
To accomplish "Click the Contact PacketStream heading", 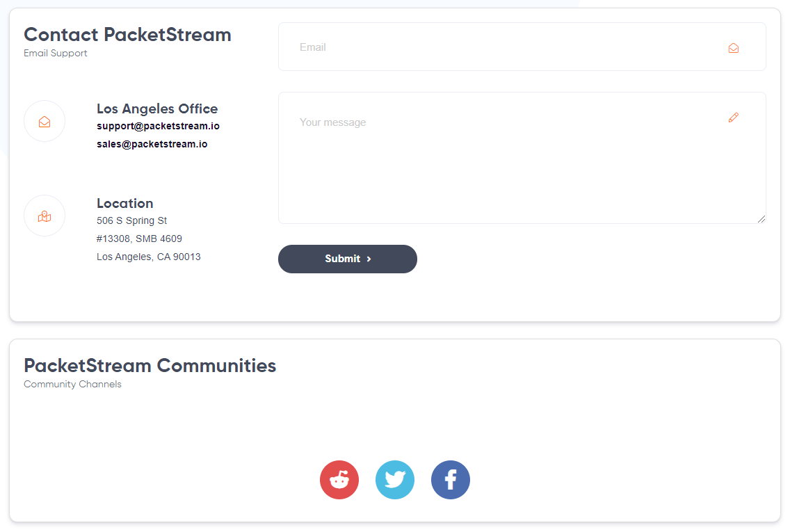I will pos(127,34).
